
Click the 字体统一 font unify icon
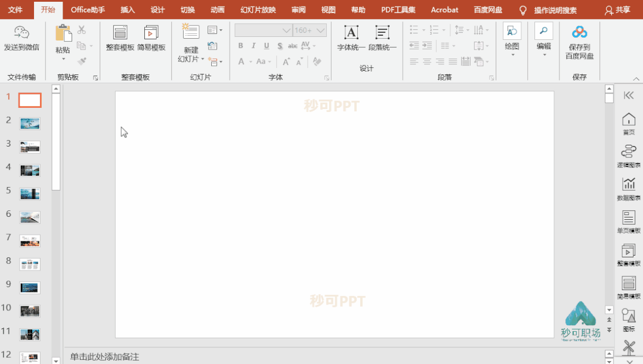click(x=351, y=32)
